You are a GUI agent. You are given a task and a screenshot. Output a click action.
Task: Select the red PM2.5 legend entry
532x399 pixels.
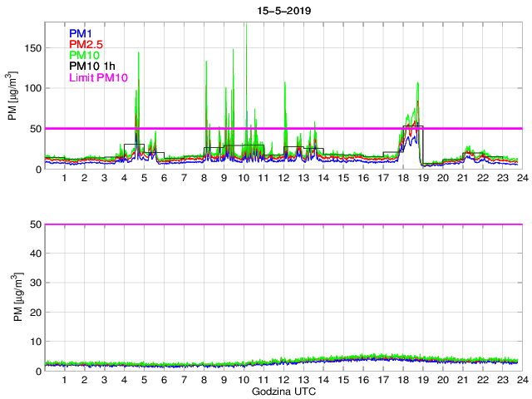point(85,44)
